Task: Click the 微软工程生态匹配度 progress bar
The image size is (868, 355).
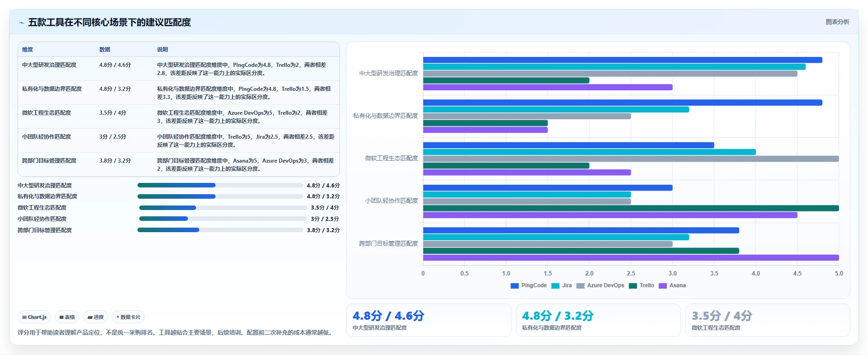Action: (x=223, y=208)
